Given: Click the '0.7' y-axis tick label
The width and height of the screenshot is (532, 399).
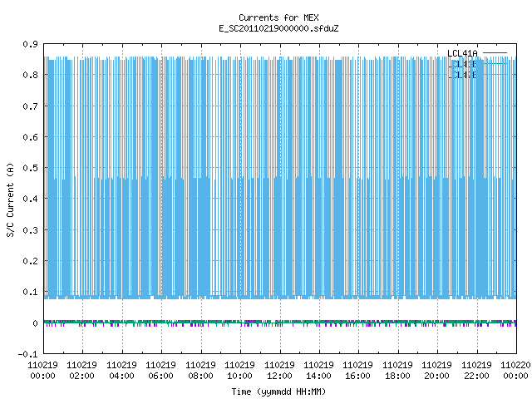Looking at the screenshot, I should (x=30, y=106).
